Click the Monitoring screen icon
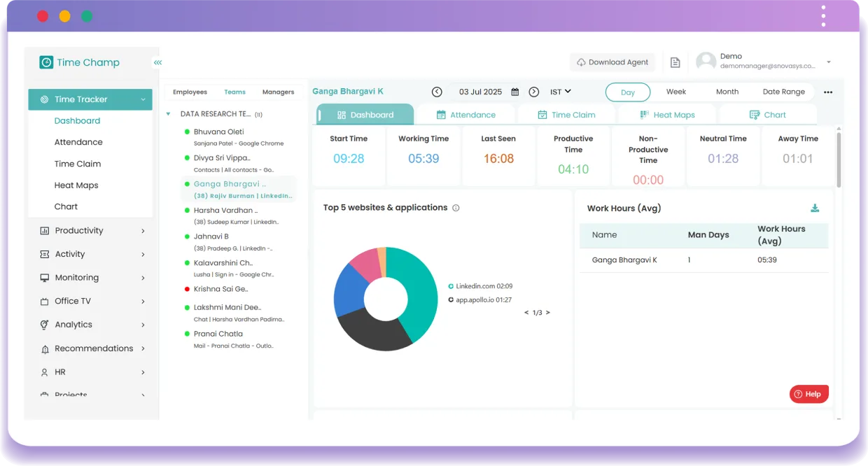 click(45, 278)
